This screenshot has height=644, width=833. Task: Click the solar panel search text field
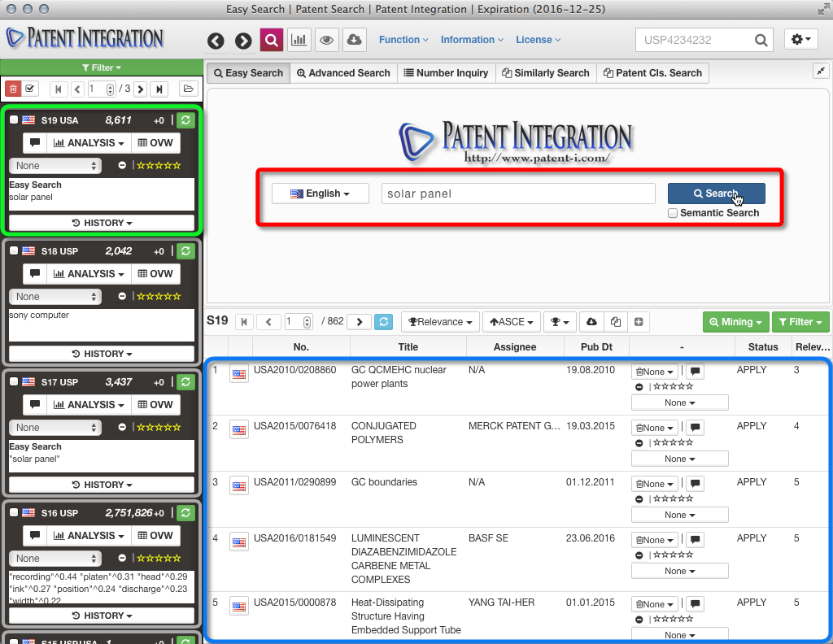[518, 194]
